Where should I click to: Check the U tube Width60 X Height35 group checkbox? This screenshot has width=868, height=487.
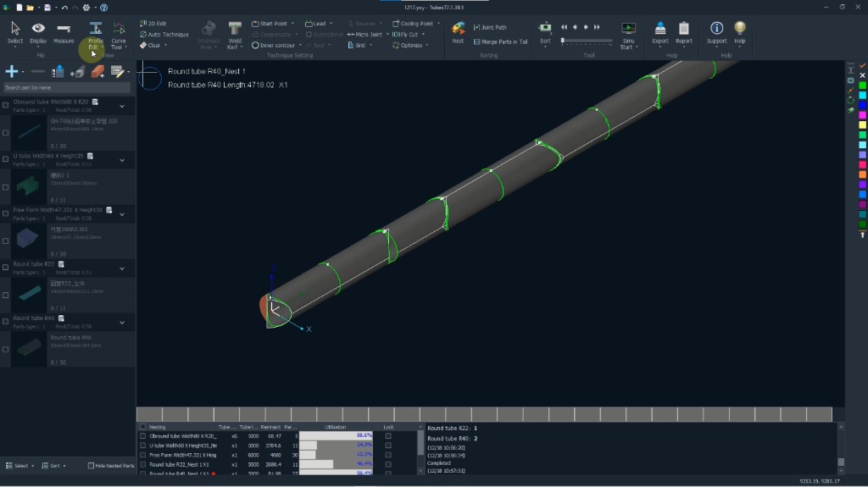(6, 159)
